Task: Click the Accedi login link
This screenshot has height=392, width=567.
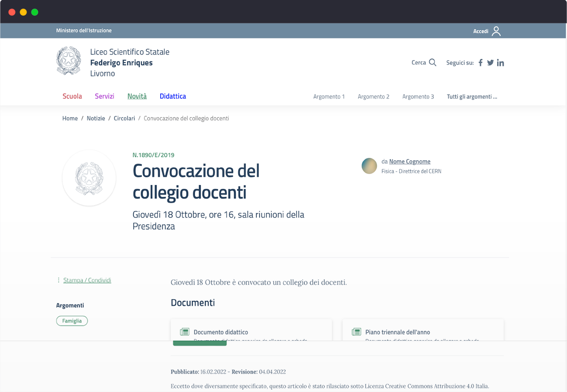Action: coord(481,31)
